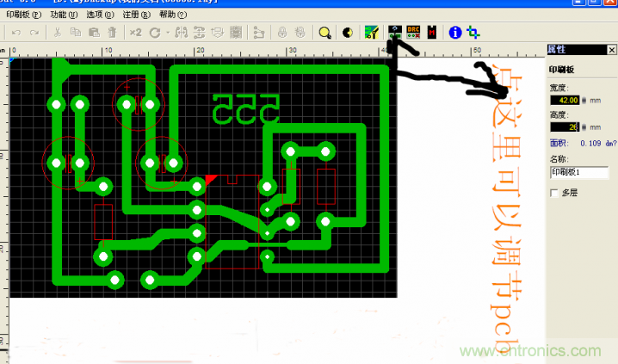Image resolution: width=618 pixels, height=364 pixels.
Task: Run the DRC design rule check
Action: (x=413, y=33)
